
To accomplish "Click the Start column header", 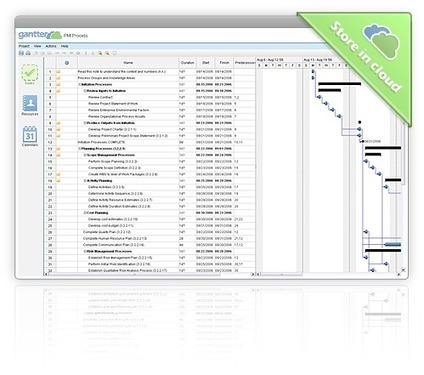I will [205, 63].
